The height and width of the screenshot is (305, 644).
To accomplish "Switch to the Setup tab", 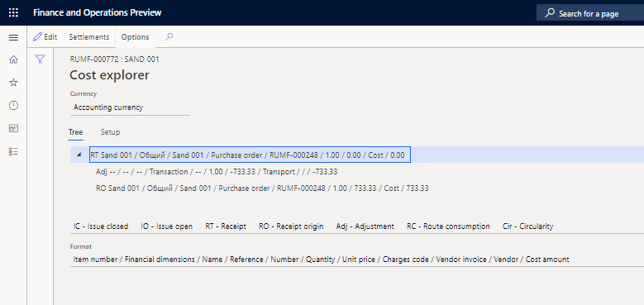I will 111,132.
